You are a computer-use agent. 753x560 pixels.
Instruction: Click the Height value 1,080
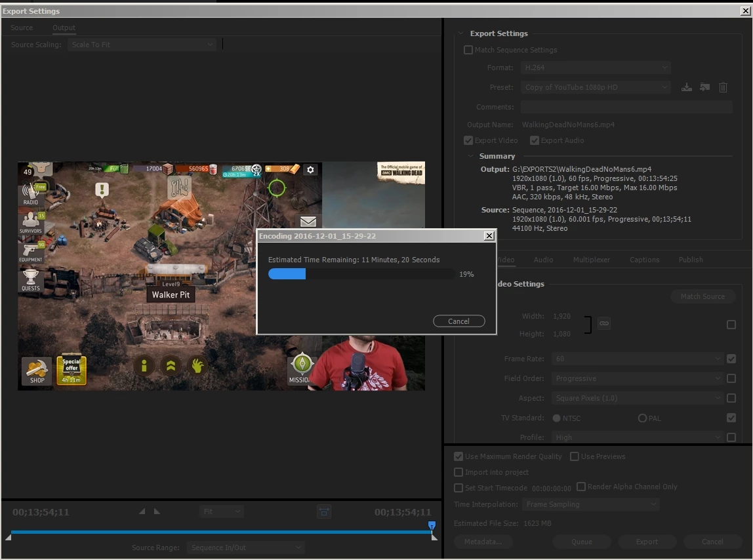click(562, 334)
